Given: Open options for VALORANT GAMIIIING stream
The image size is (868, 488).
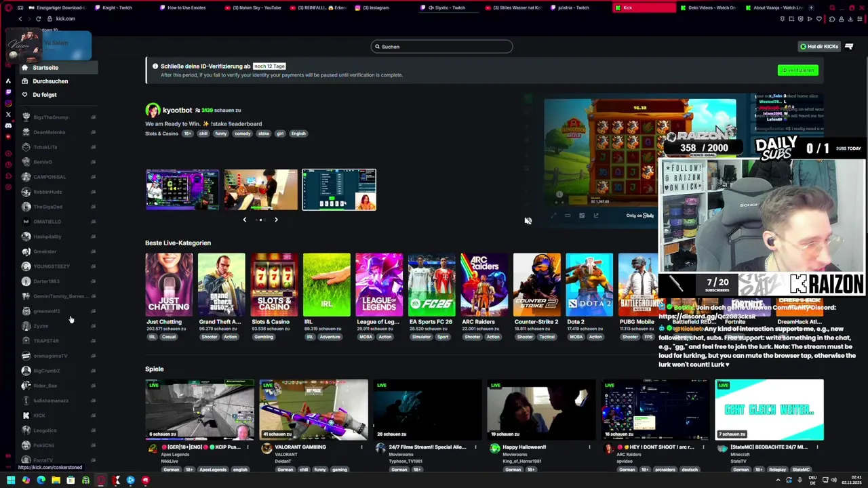Looking at the screenshot, I should coord(361,447).
